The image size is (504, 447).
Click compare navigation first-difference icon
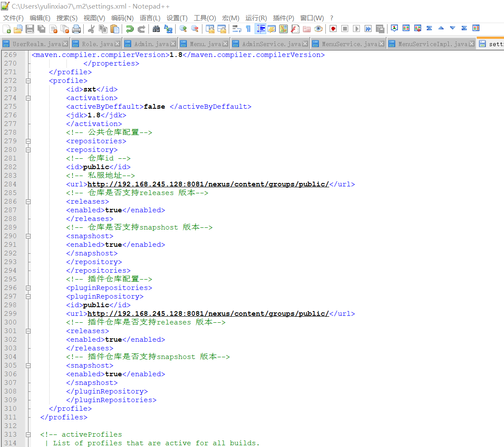tap(429, 28)
